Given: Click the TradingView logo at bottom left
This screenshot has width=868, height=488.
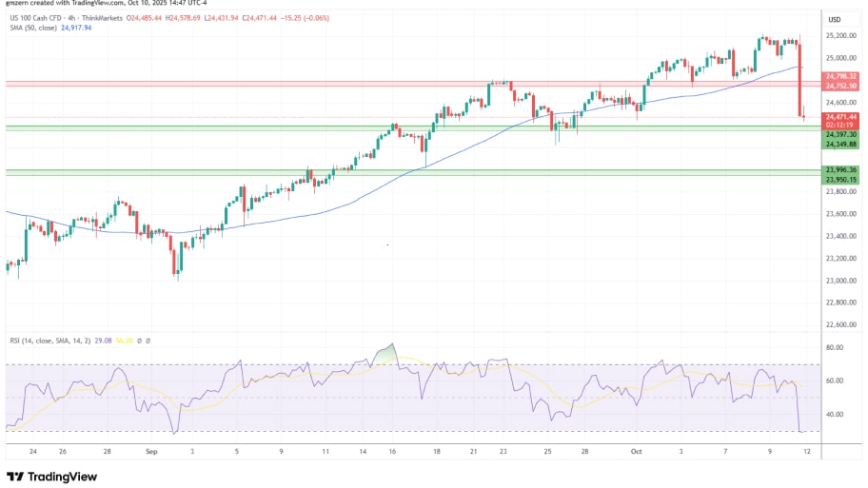Looking at the screenshot, I should tap(48, 477).
